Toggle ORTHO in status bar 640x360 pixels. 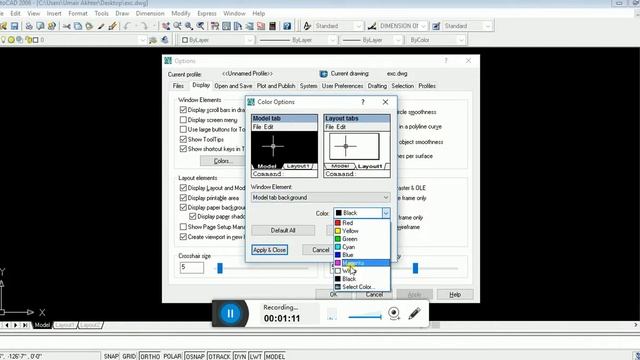pyautogui.click(x=150, y=356)
